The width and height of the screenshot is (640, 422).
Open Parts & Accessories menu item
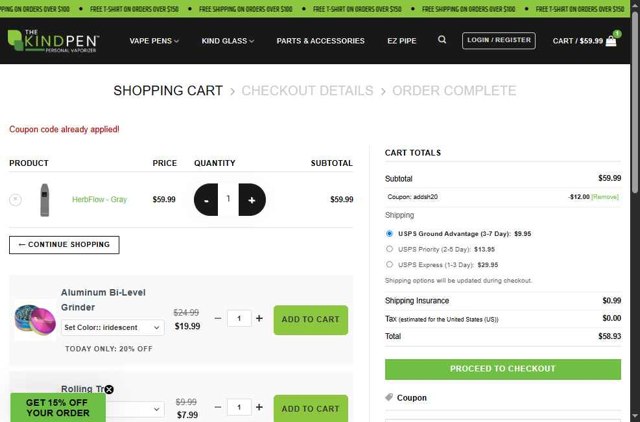coord(320,41)
